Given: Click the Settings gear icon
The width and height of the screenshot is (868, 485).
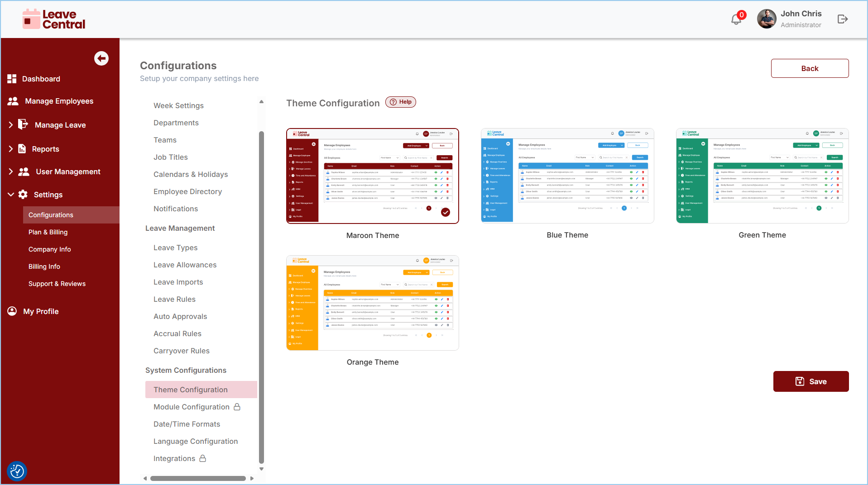Looking at the screenshot, I should (23, 195).
